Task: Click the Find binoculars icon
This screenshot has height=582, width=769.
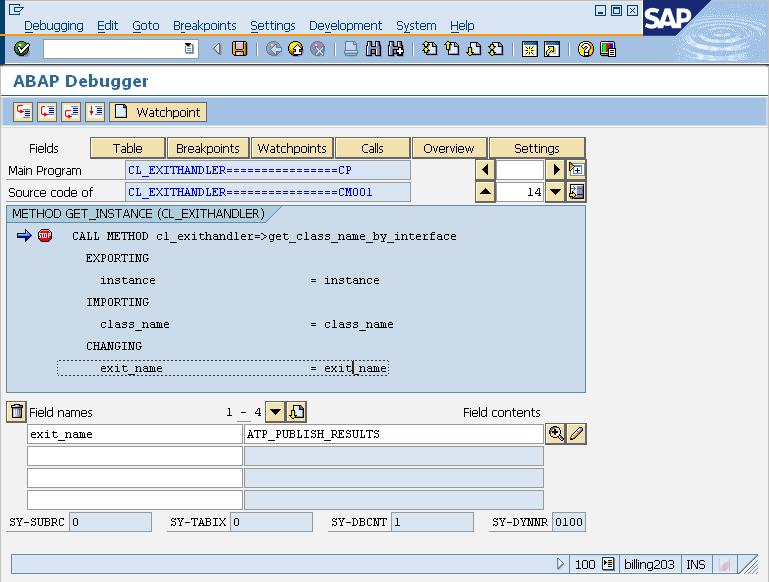Action: [x=373, y=49]
